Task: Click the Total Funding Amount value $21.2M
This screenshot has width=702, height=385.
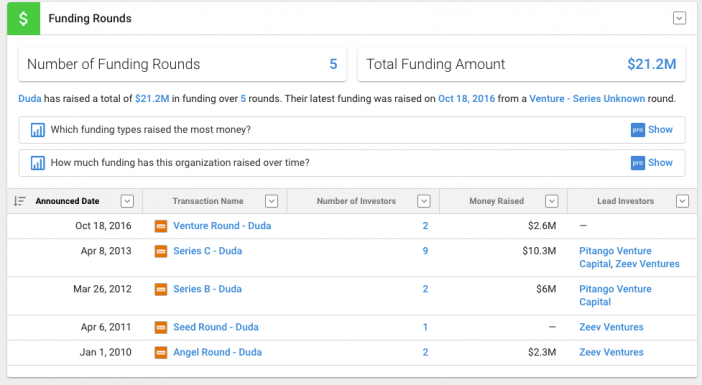Action: click(651, 64)
